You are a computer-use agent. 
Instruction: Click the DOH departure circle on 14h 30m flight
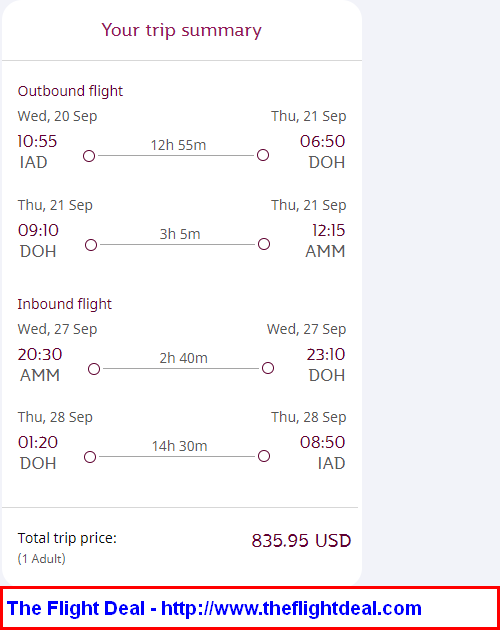pyautogui.click(x=90, y=457)
